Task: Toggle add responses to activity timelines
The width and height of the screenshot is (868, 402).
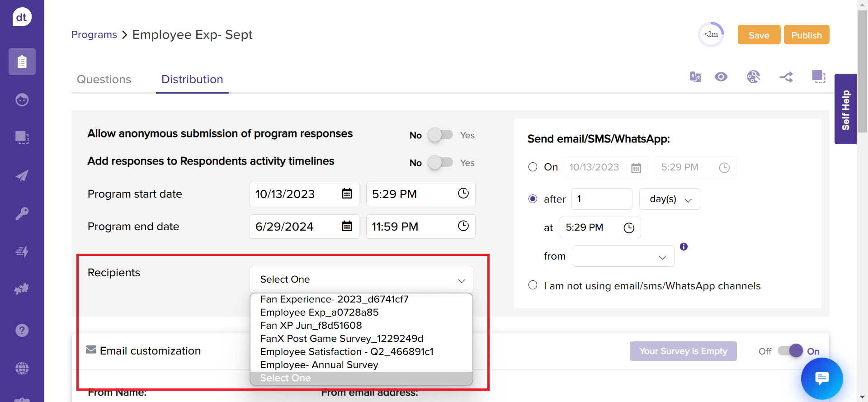Action: point(440,162)
